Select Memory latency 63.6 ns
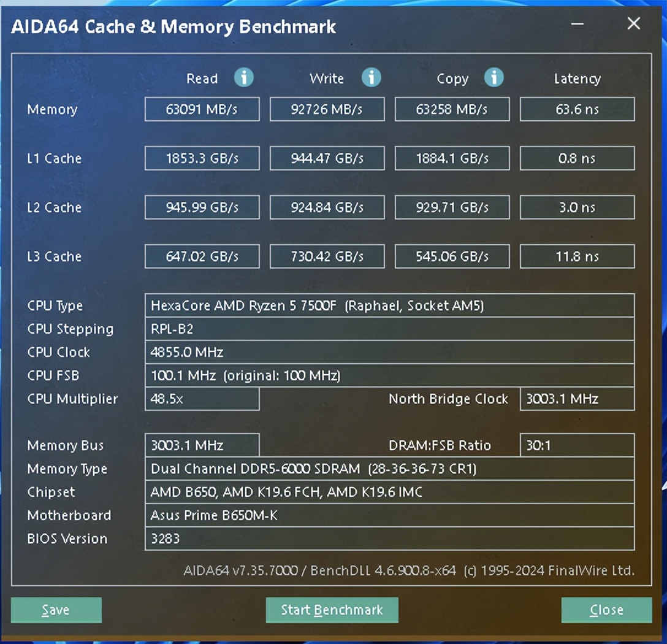 (577, 109)
